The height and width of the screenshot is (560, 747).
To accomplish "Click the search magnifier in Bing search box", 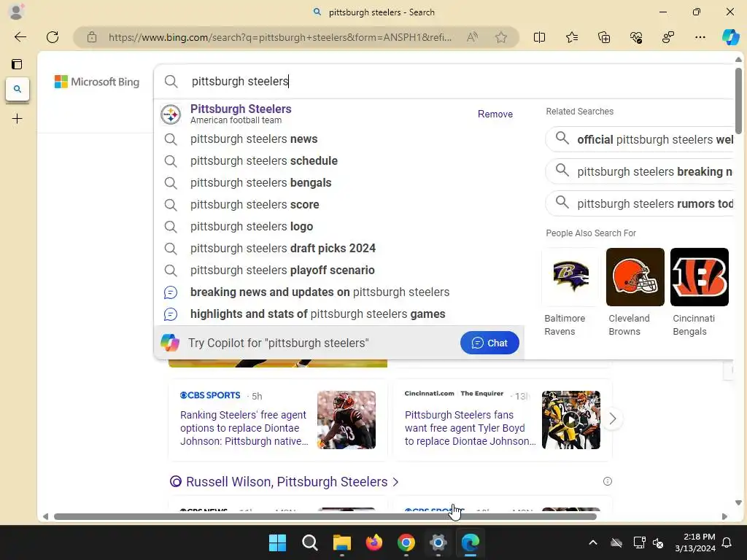I will (171, 82).
